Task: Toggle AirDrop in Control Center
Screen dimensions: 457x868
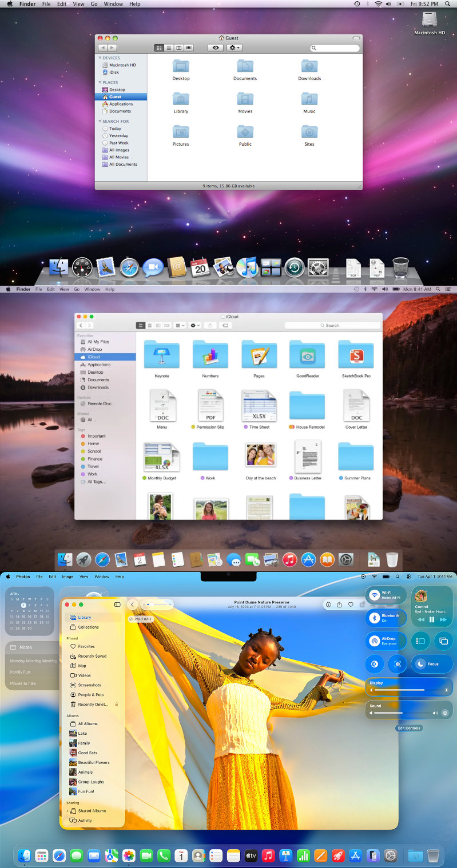Action: click(x=374, y=641)
